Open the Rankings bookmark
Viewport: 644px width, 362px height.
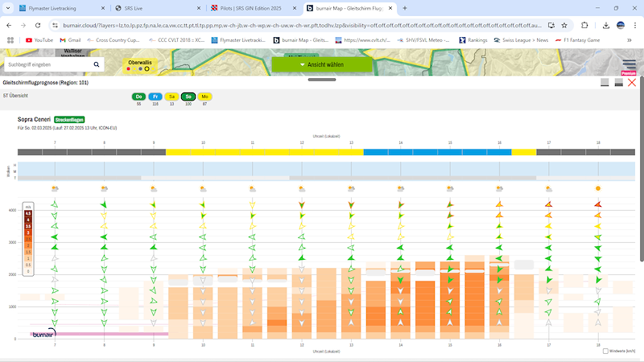[473, 40]
